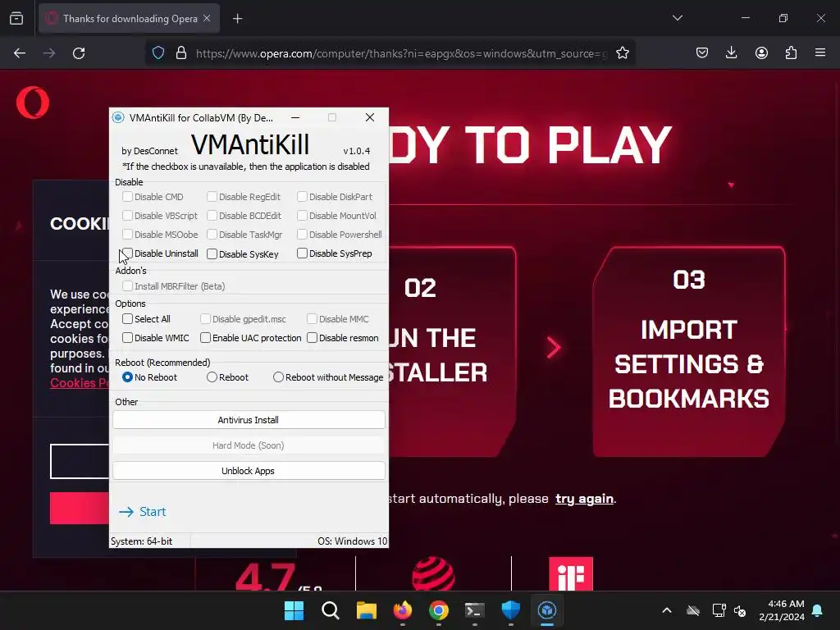Click the 'v1.0.4' version label
Screen dimensions: 840x630
click(x=356, y=151)
